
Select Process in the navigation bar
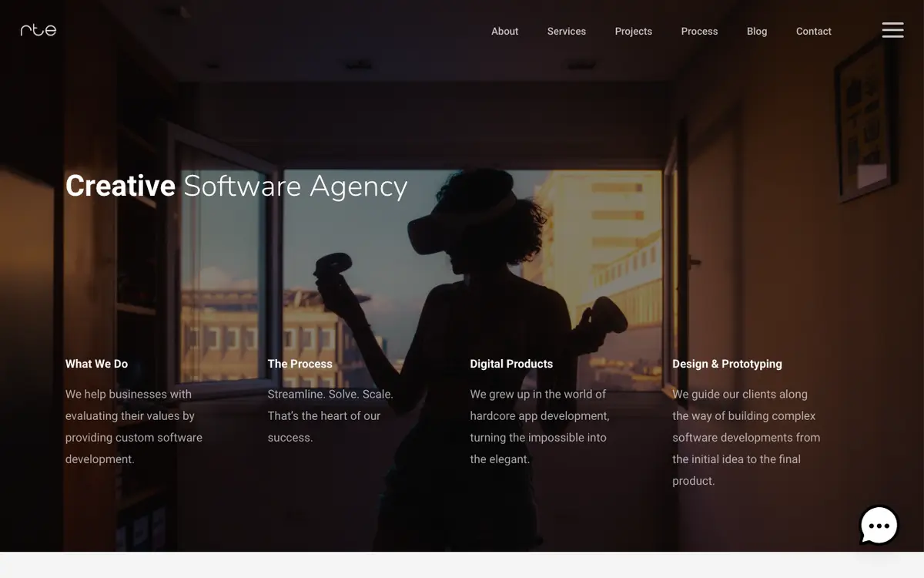700,32
